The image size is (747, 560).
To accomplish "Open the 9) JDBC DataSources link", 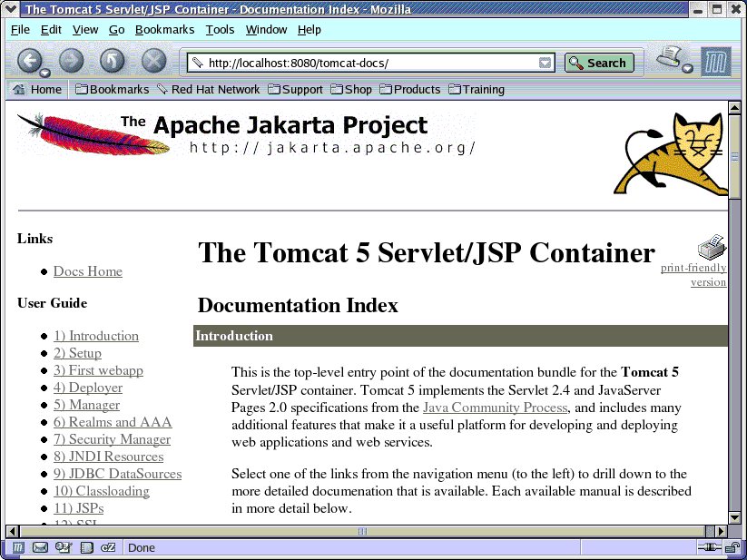I will (117, 474).
